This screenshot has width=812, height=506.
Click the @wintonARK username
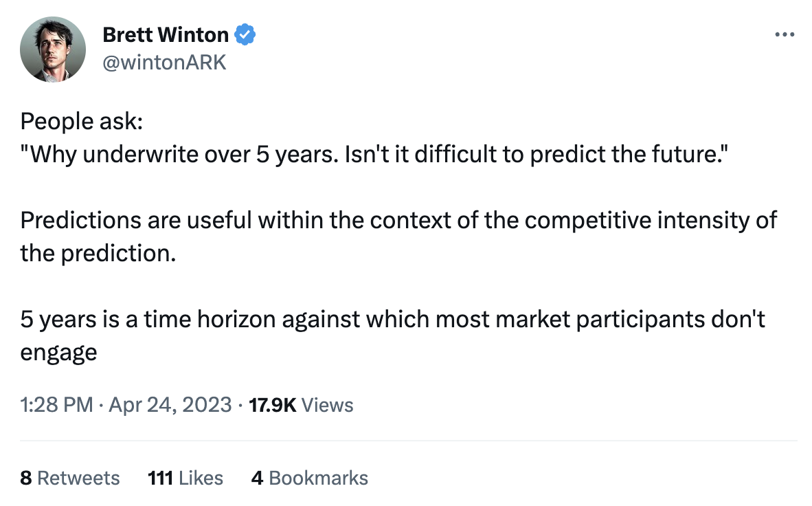(165, 62)
